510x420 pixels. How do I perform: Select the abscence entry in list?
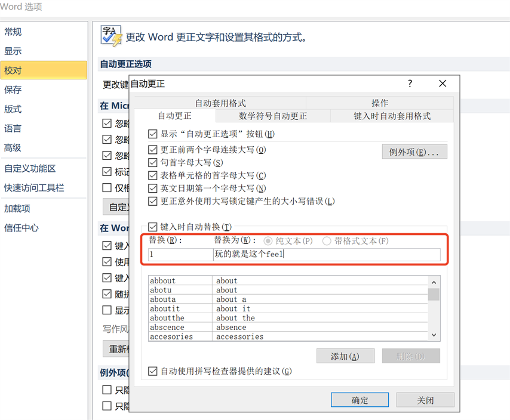180,327
